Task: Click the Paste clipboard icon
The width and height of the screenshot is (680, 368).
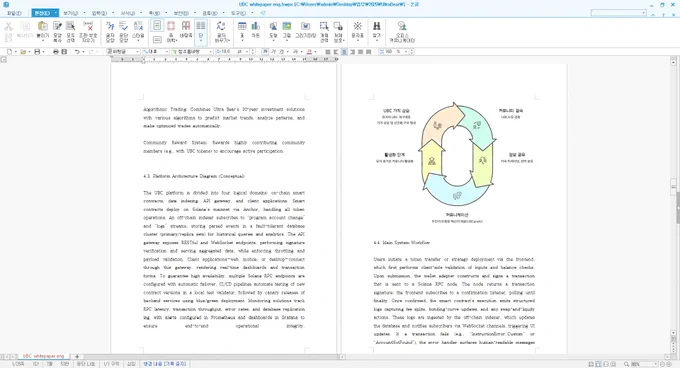Action: click(x=42, y=31)
